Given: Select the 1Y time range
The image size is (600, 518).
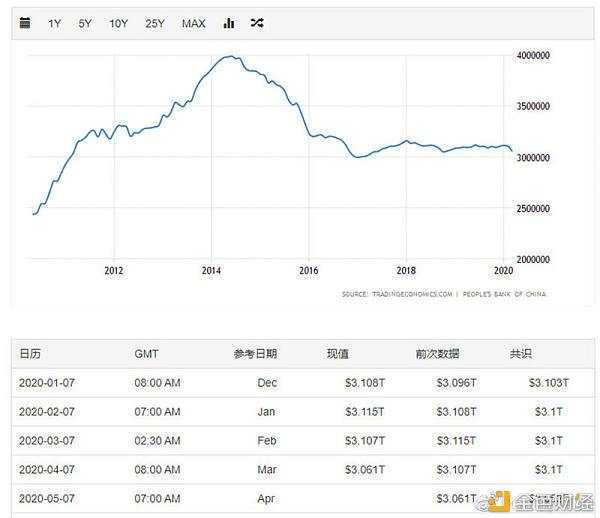Looking at the screenshot, I should tap(54, 24).
